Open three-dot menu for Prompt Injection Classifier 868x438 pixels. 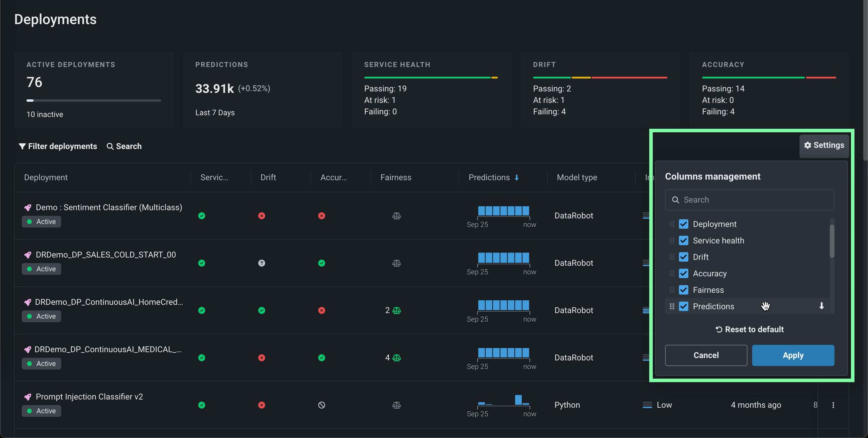click(833, 405)
